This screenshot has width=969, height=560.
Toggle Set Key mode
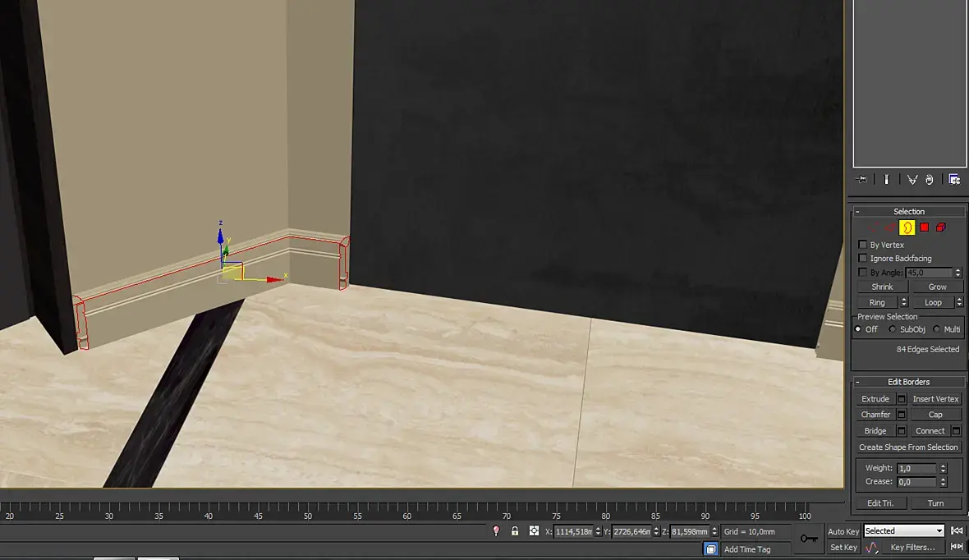pos(843,548)
